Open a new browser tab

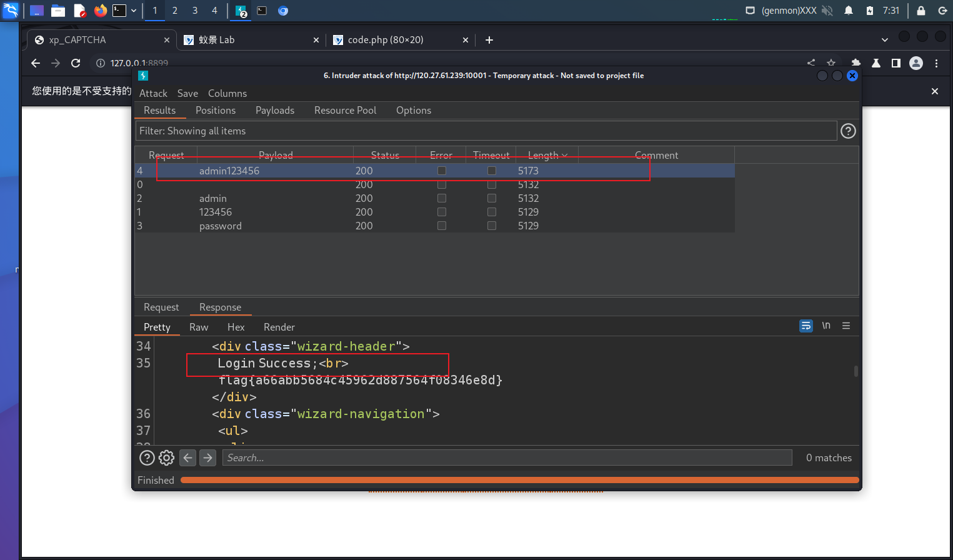(x=489, y=40)
